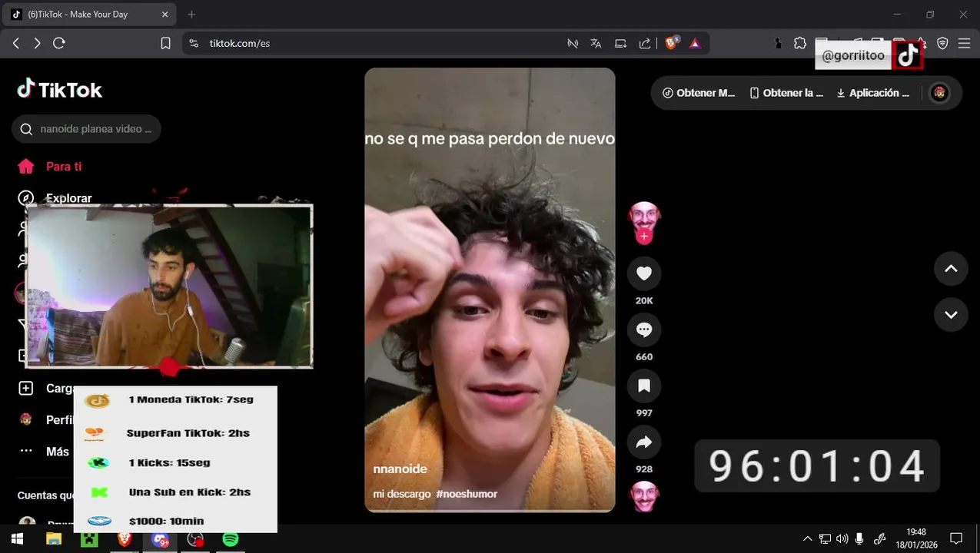The height and width of the screenshot is (553, 980).
Task: Open Minecraft from the taskbar
Action: [90, 539]
